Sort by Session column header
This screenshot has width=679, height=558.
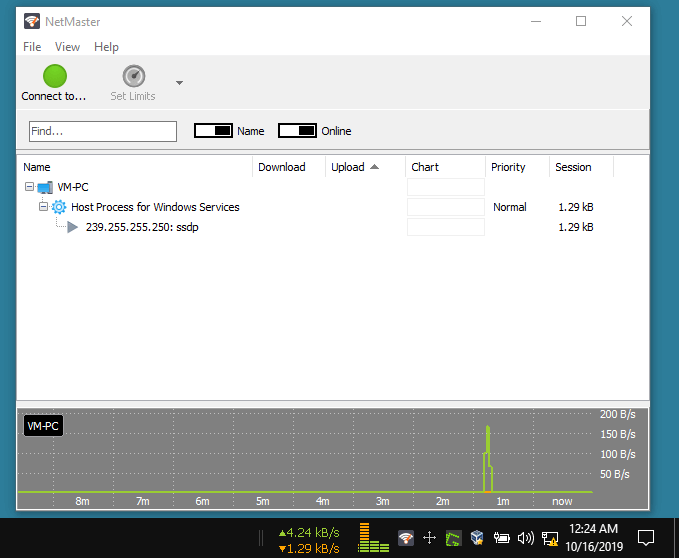(582, 167)
